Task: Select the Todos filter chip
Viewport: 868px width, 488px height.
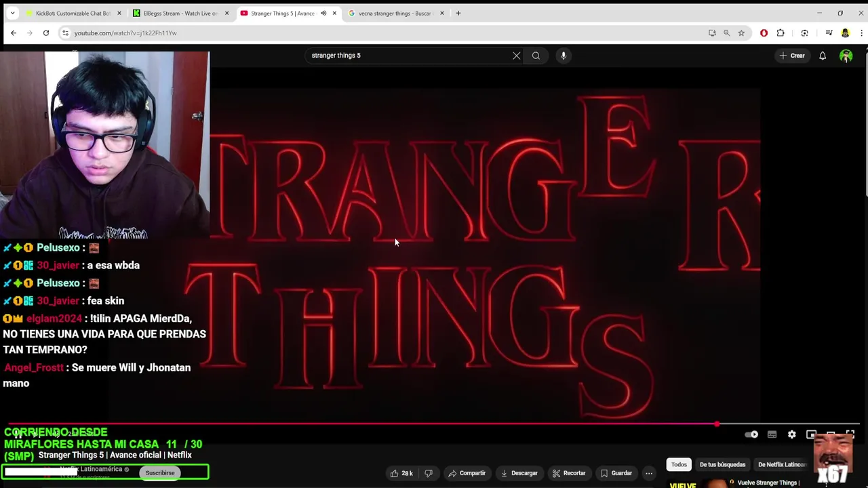Action: (679, 464)
